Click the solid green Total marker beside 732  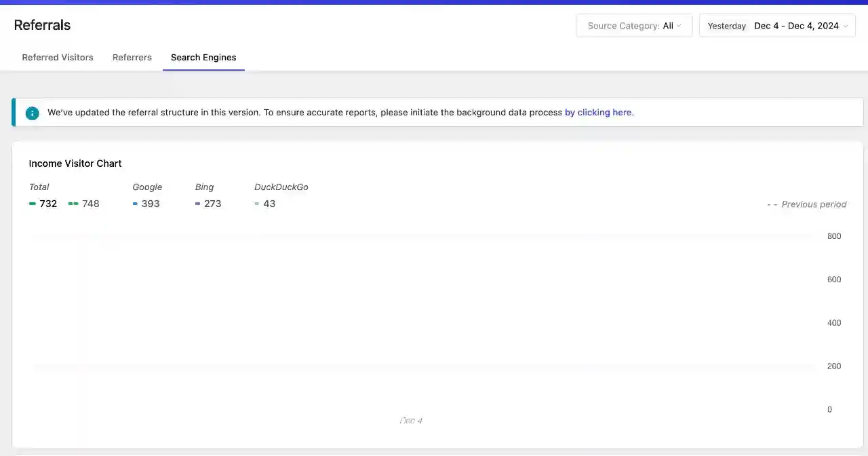click(x=33, y=204)
